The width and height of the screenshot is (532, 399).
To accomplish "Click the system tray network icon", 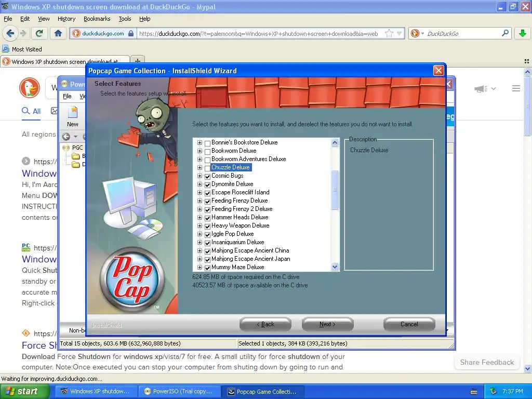I will pos(494,391).
